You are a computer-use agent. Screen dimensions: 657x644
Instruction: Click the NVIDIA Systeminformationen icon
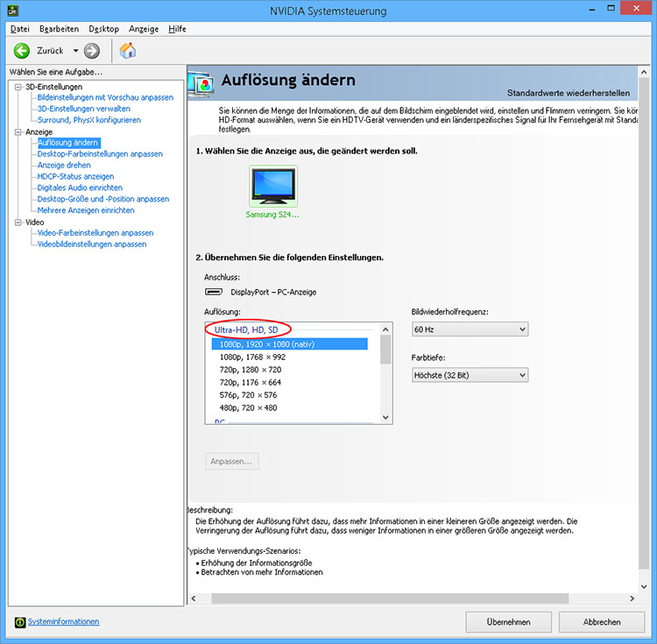[x=19, y=622]
